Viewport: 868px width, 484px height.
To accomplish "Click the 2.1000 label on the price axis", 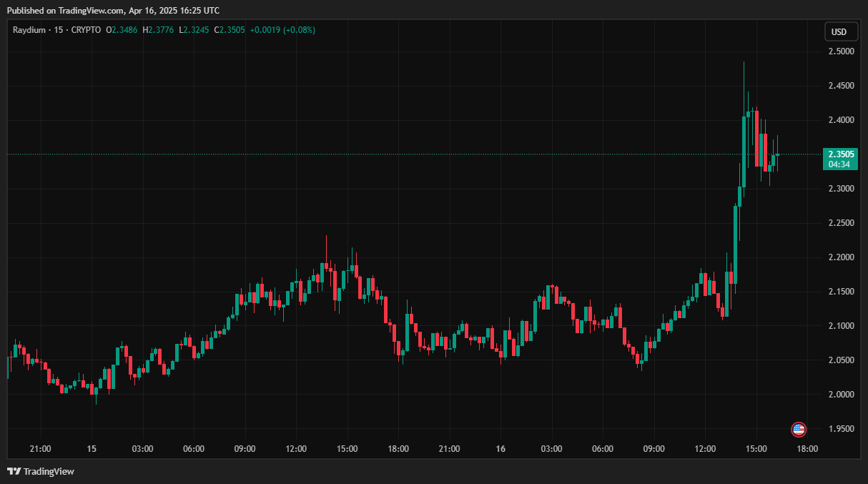I will pyautogui.click(x=839, y=326).
